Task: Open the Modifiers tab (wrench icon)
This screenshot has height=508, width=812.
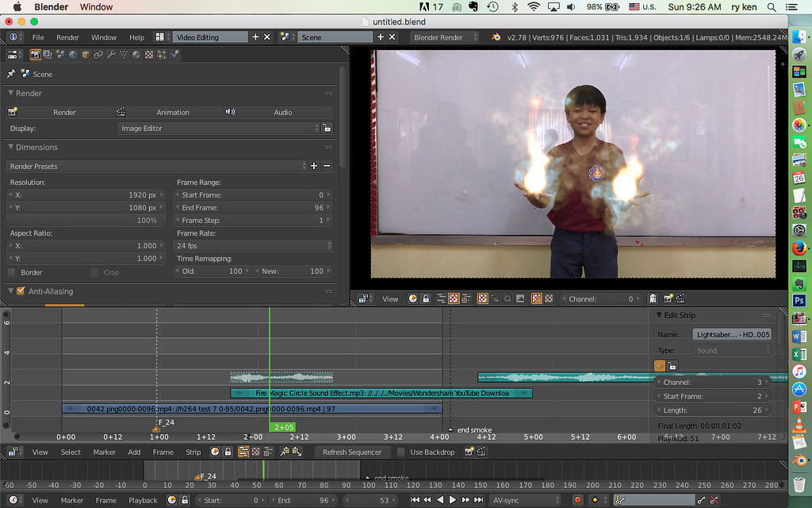Action: pyautogui.click(x=111, y=55)
